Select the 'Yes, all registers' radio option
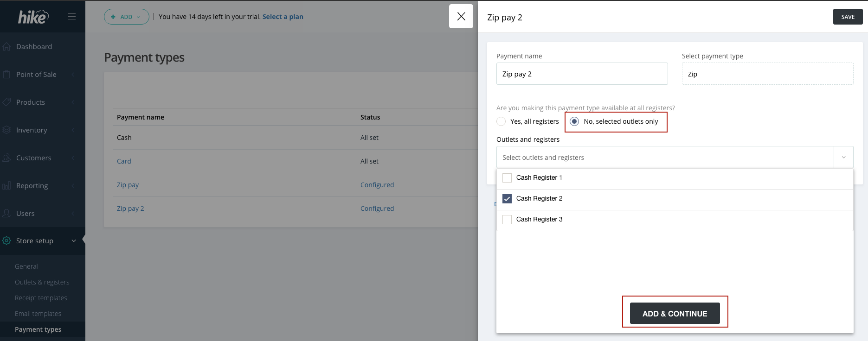868x341 pixels. 501,121
